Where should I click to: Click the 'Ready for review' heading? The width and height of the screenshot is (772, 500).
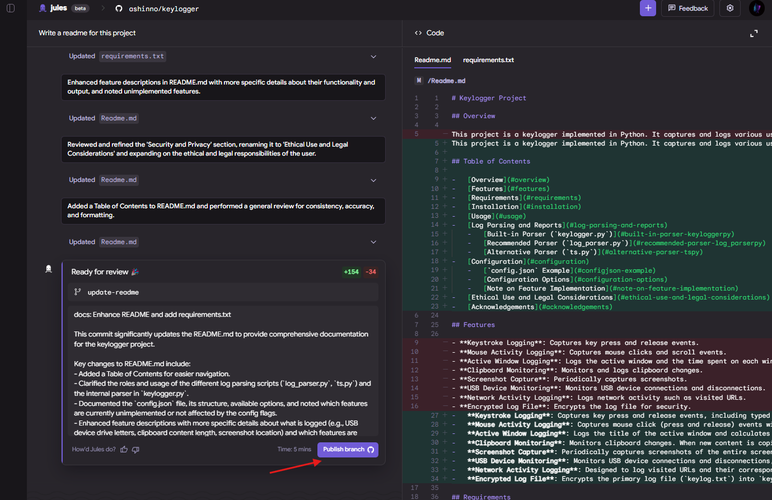click(x=99, y=272)
